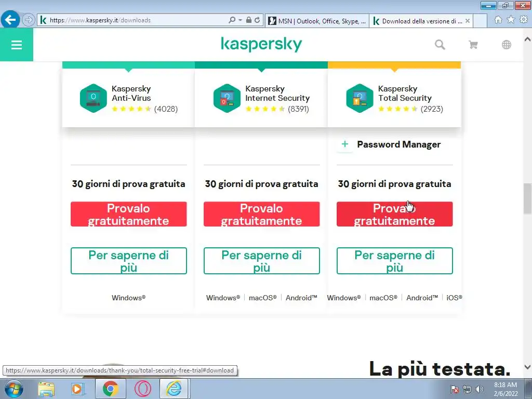Open Opera browser from the taskbar

coord(143,389)
